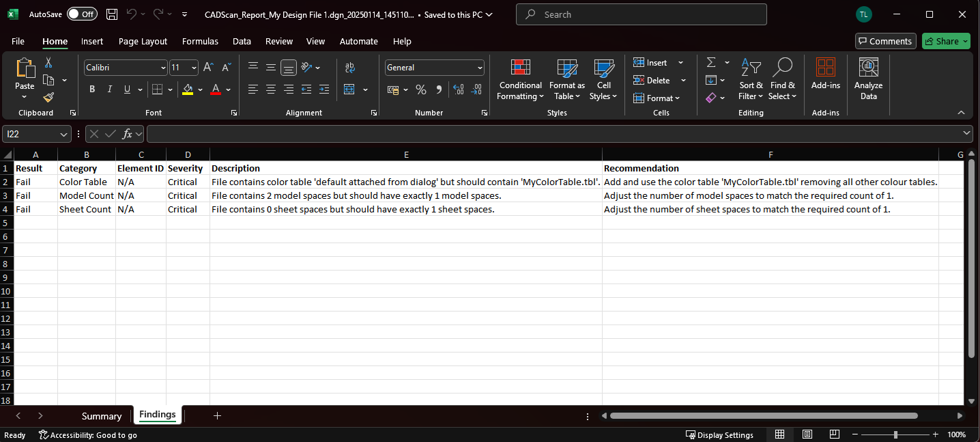Image resolution: width=980 pixels, height=442 pixels.
Task: Click the Save icon in title bar
Action: click(112, 14)
